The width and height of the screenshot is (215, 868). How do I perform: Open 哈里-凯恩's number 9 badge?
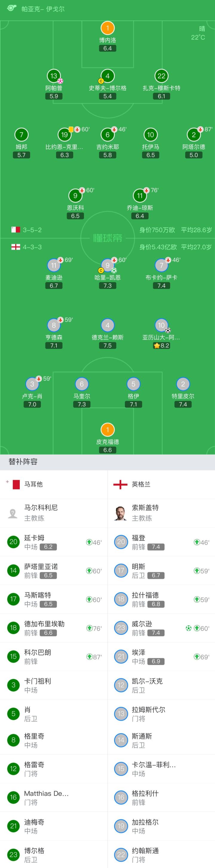tap(107, 265)
